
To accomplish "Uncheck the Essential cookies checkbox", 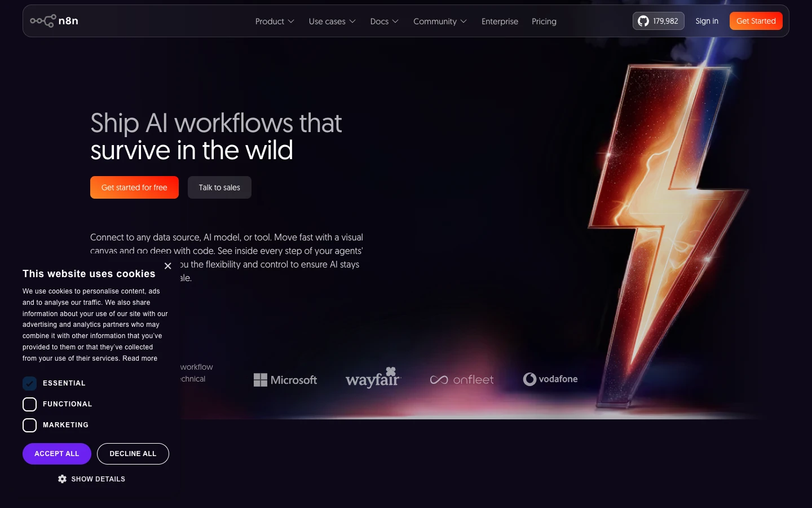I will [29, 383].
